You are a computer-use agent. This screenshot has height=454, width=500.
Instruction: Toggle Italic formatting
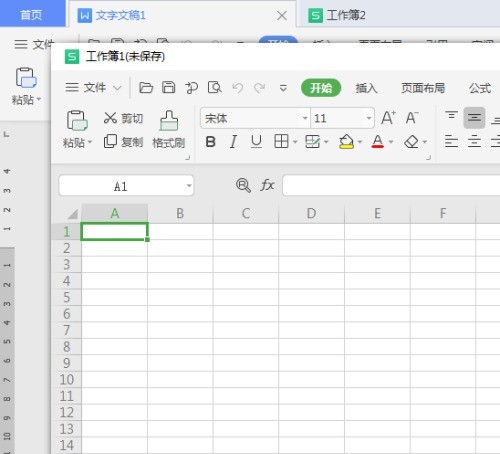pyautogui.click(x=233, y=142)
